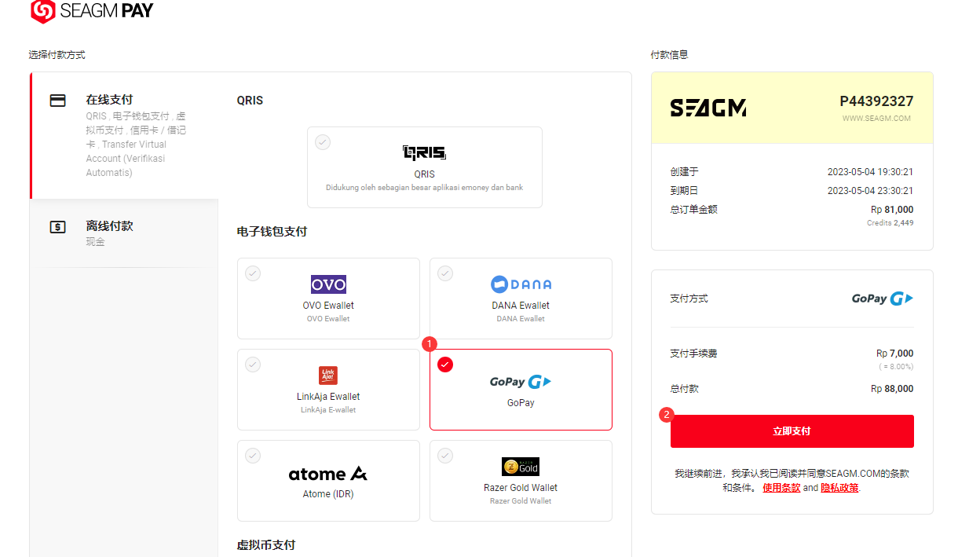The height and width of the screenshot is (557, 980).
Task: Click the Atome (IDR) label
Action: [x=328, y=494]
